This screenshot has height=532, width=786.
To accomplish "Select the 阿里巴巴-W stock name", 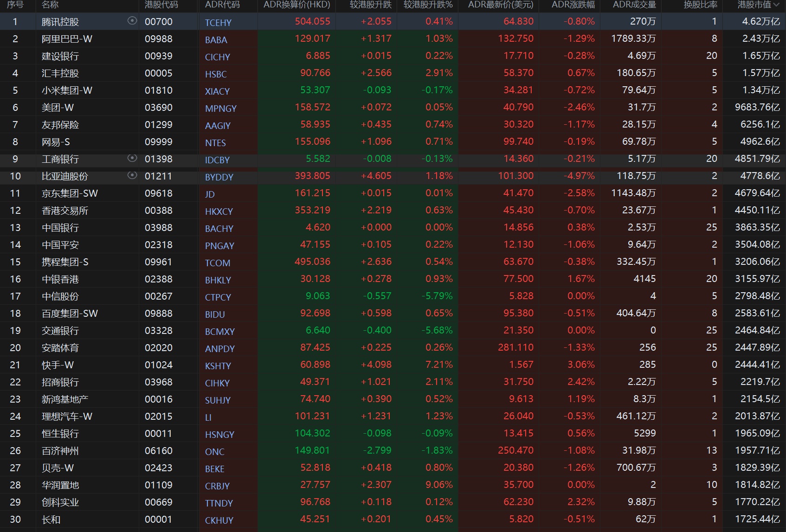I will point(67,39).
